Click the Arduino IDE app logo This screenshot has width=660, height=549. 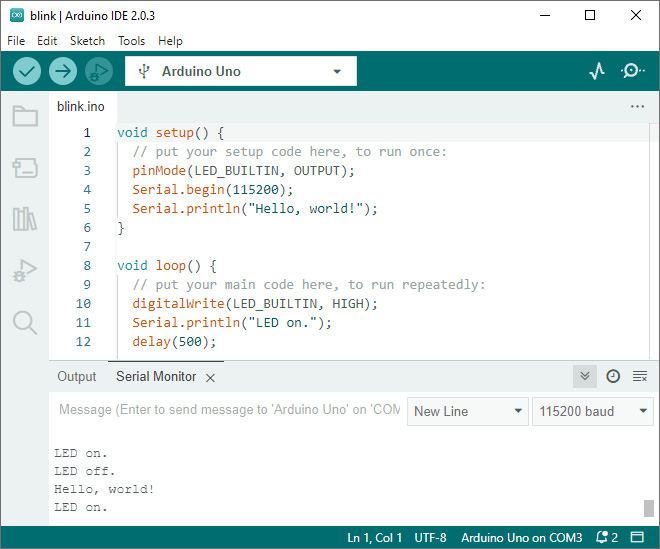click(17, 16)
